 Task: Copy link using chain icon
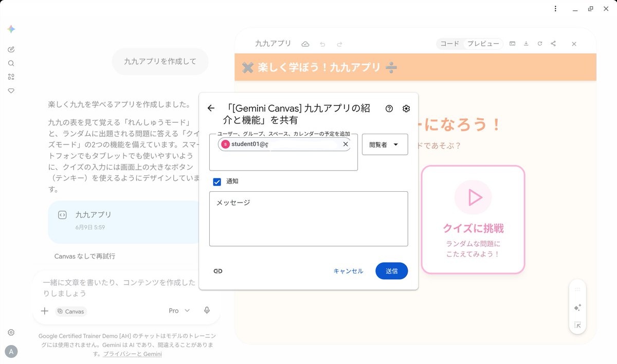(218, 271)
